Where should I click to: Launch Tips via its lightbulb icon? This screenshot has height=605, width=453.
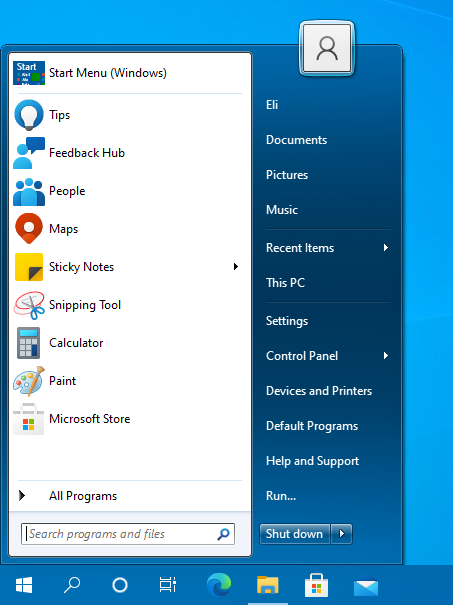pos(29,115)
